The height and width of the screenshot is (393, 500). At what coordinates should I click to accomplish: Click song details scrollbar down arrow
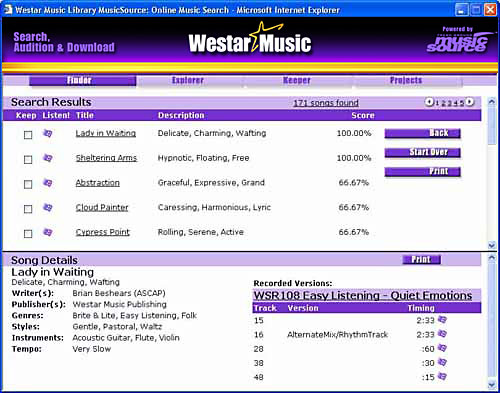click(x=492, y=385)
